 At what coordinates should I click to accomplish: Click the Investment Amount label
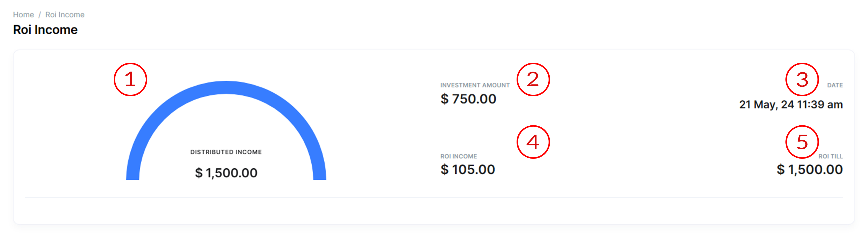tap(474, 85)
